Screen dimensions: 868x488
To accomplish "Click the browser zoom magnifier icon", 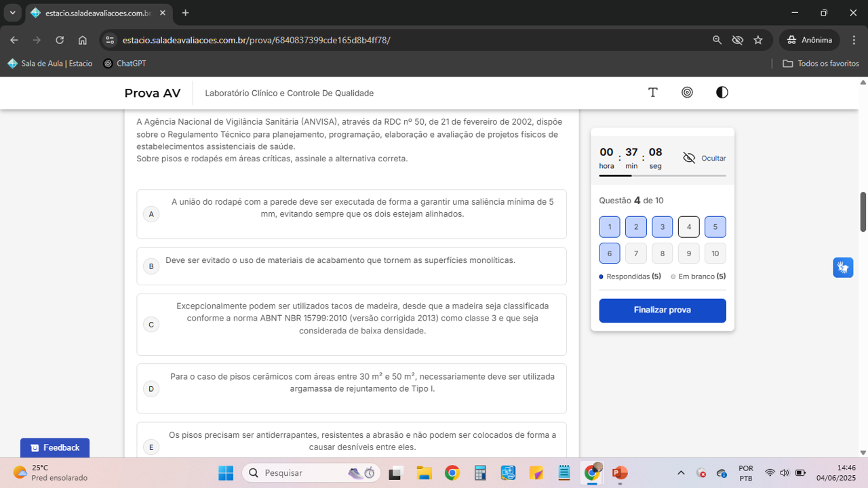I will tap(717, 40).
